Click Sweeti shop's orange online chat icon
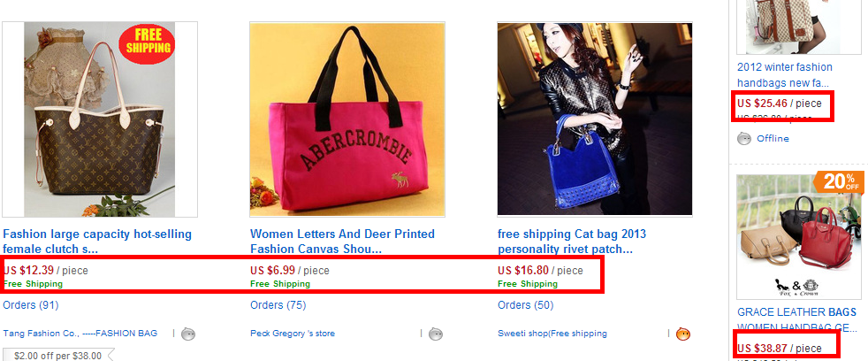 coord(682,334)
